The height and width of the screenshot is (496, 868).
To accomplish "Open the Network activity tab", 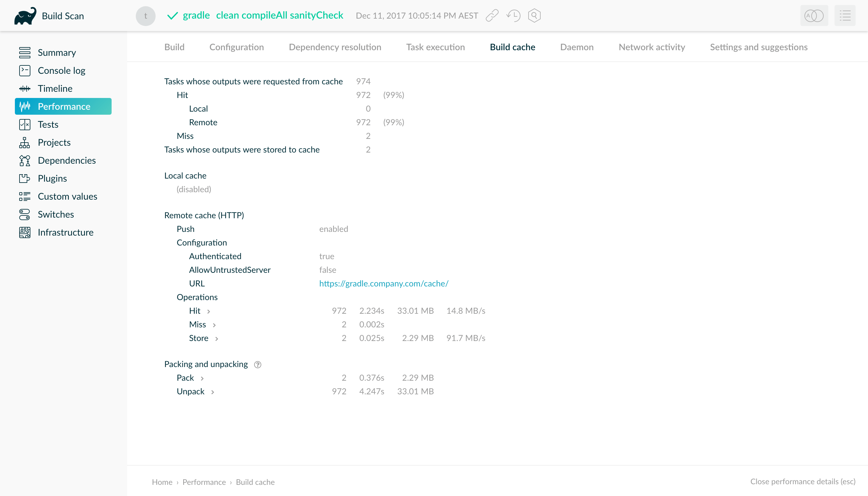I will [651, 47].
